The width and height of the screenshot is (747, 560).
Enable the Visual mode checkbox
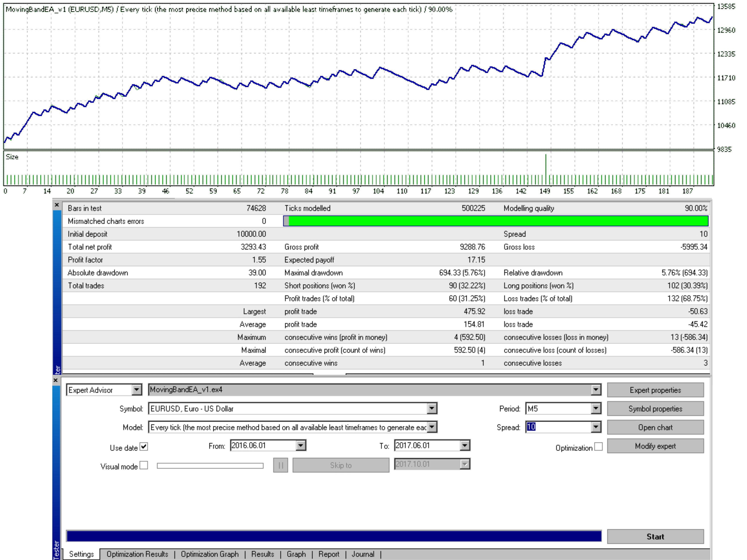coord(144,465)
